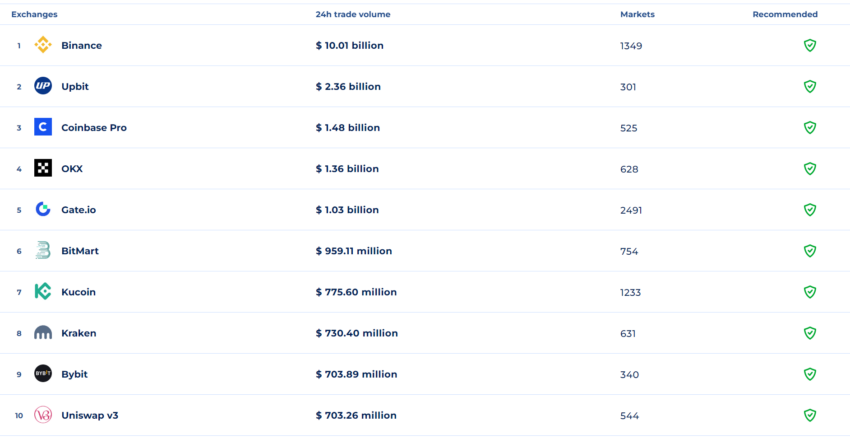Open the Uniswap v3 exchange link
Screen dimensions: 850x439
(x=90, y=415)
